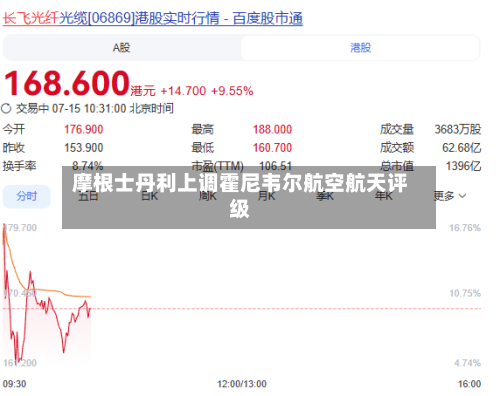Viewport: 500px width, 396px height.
Task: Select the 分时 chart tab
Action: point(27,196)
